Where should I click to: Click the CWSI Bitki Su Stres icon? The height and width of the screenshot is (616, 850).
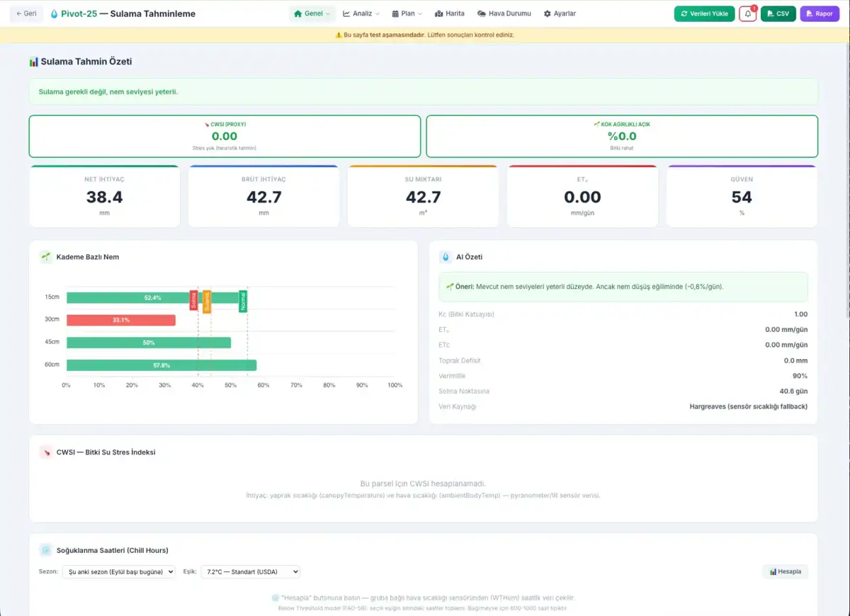45,452
